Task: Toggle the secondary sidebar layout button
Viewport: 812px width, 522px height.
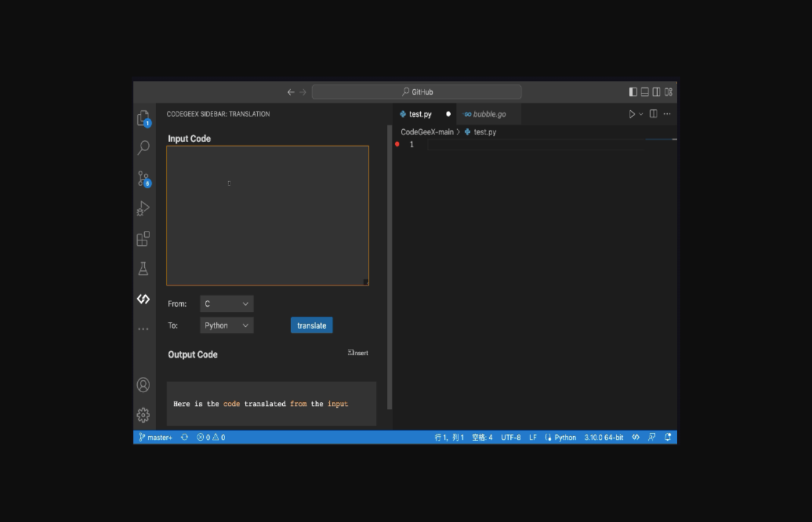Action: tap(656, 92)
